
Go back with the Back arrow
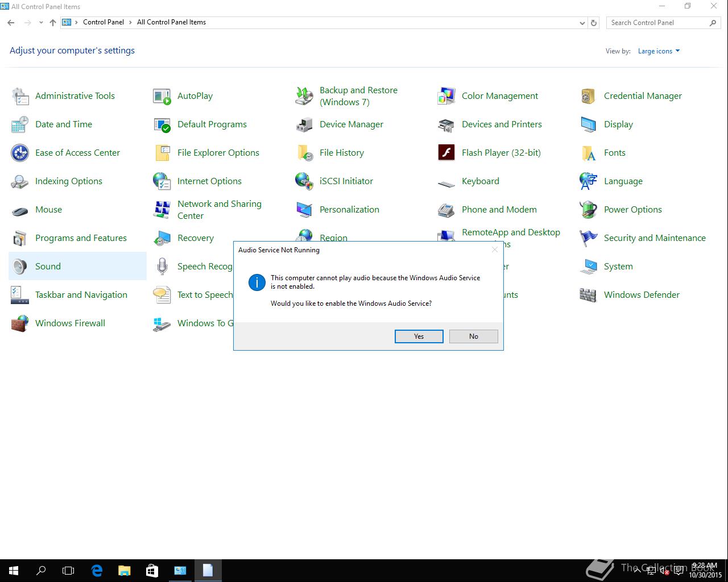(x=11, y=23)
